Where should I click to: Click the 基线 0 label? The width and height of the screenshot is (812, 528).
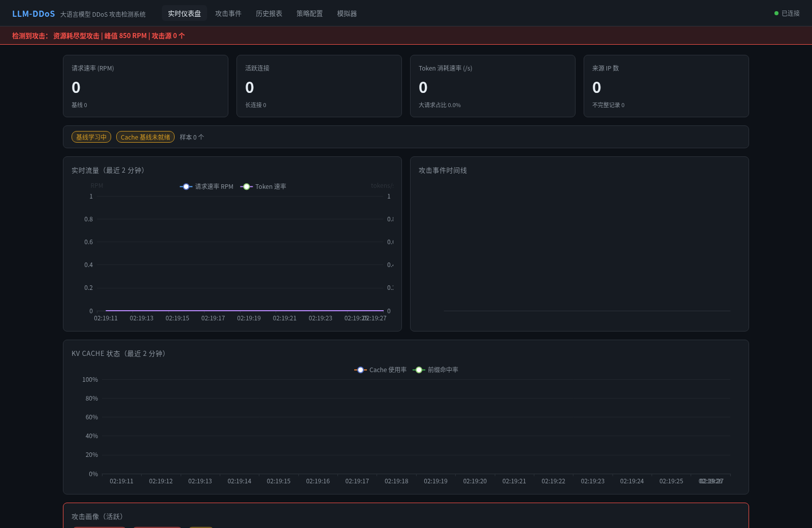79,105
